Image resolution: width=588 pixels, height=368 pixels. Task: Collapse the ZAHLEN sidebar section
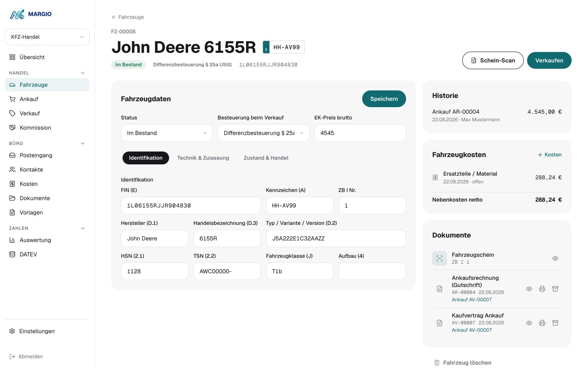(83, 228)
